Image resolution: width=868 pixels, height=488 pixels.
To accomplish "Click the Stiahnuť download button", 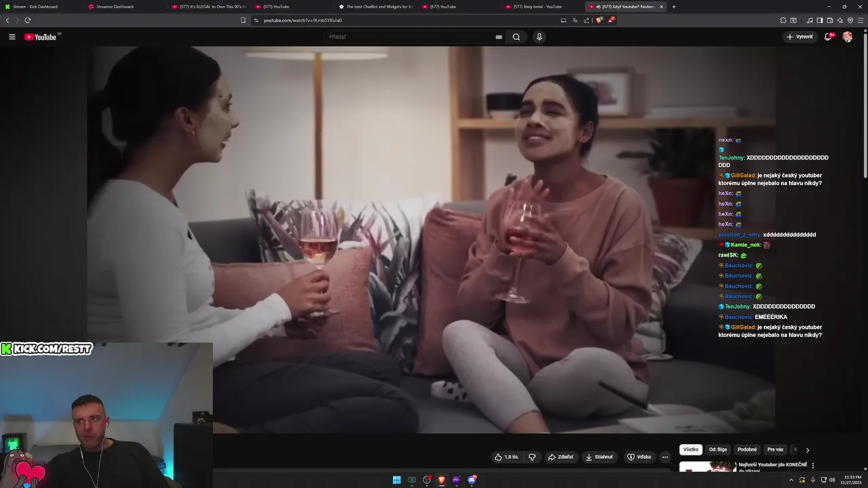I will (599, 457).
